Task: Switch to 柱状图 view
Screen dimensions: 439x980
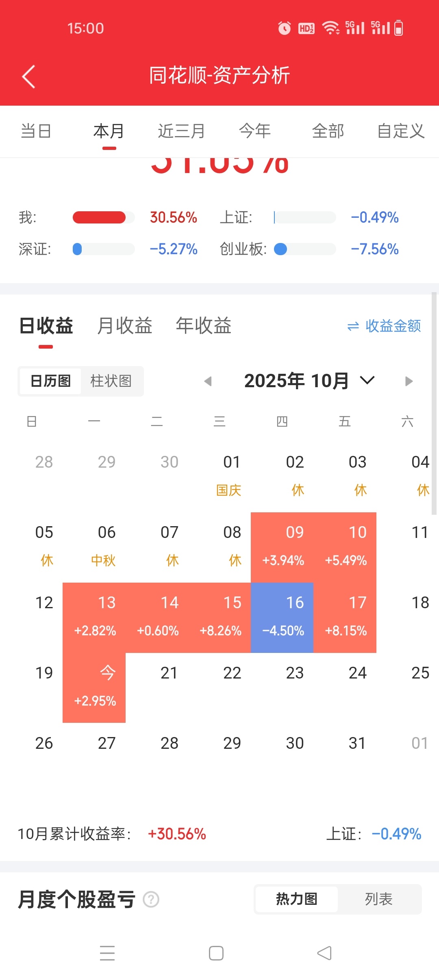Action: pyautogui.click(x=111, y=381)
